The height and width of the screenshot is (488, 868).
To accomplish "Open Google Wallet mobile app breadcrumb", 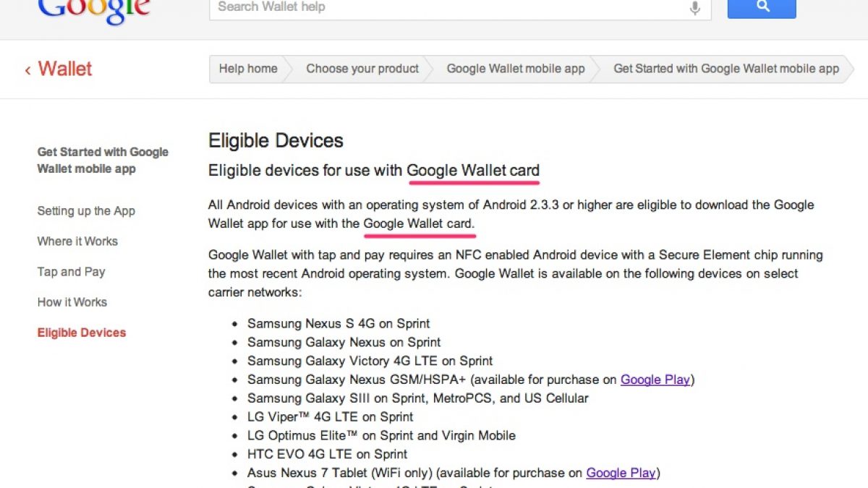I will coord(516,69).
